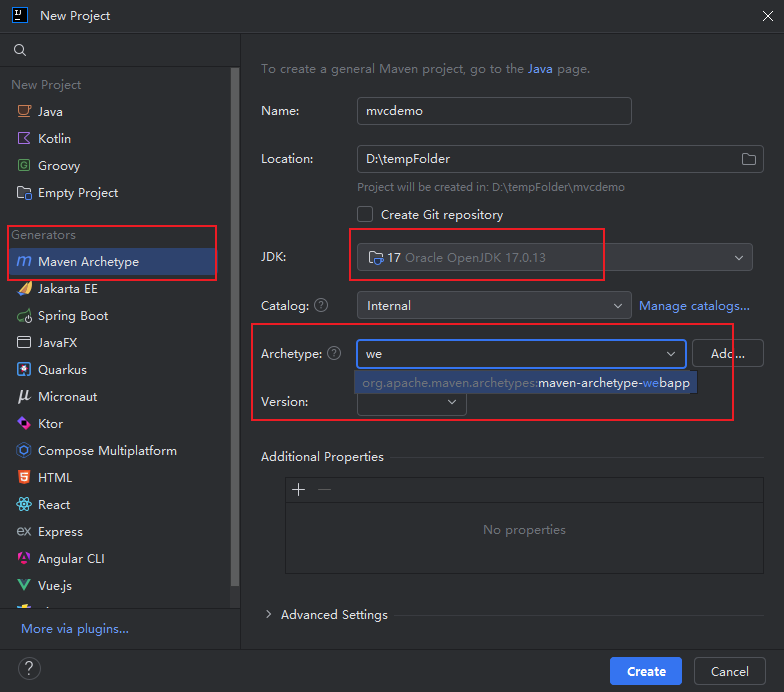The image size is (784, 692).
Task: Click the Cancel button
Action: pyautogui.click(x=730, y=671)
